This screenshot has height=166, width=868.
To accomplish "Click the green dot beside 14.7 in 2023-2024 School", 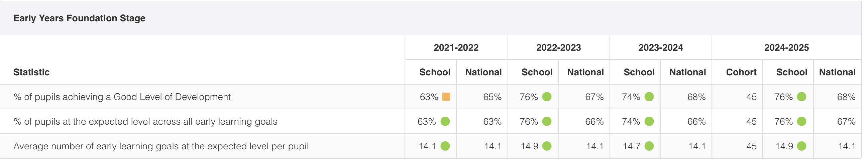I will [x=649, y=146].
